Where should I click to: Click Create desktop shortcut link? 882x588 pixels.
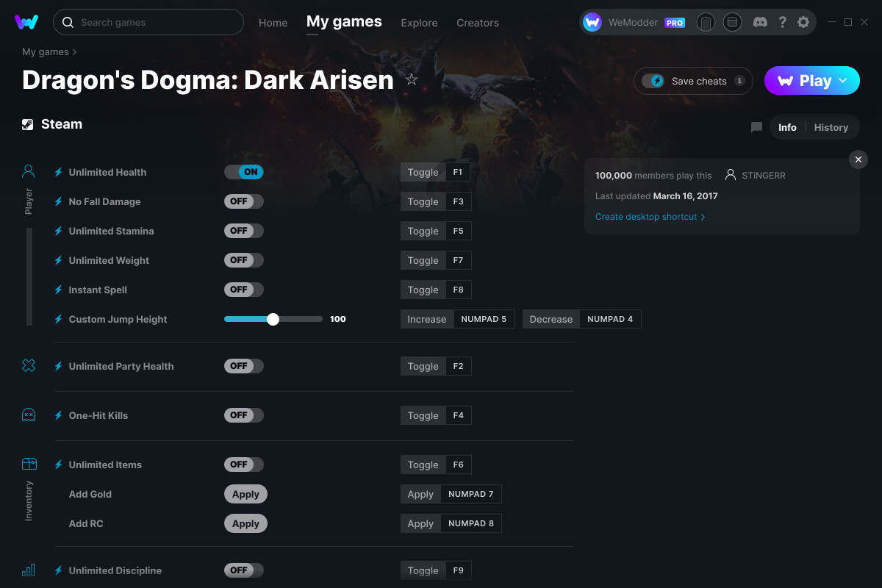(x=650, y=217)
